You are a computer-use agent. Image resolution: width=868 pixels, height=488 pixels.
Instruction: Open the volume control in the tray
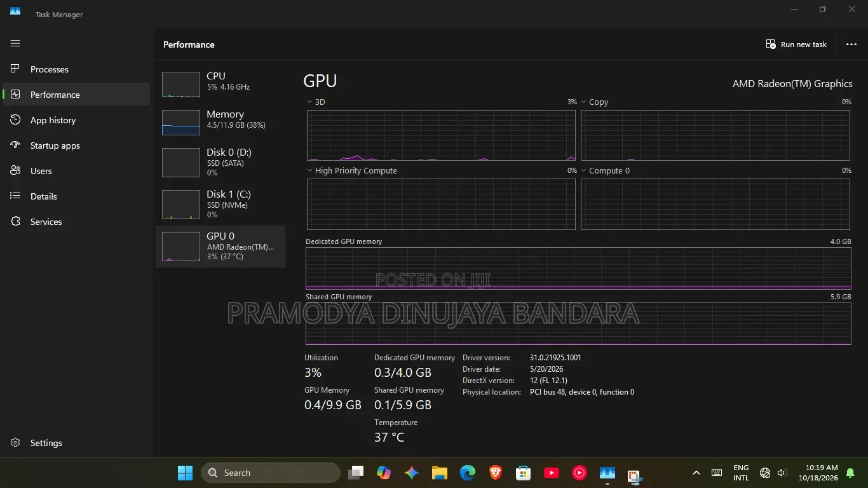coord(782,473)
